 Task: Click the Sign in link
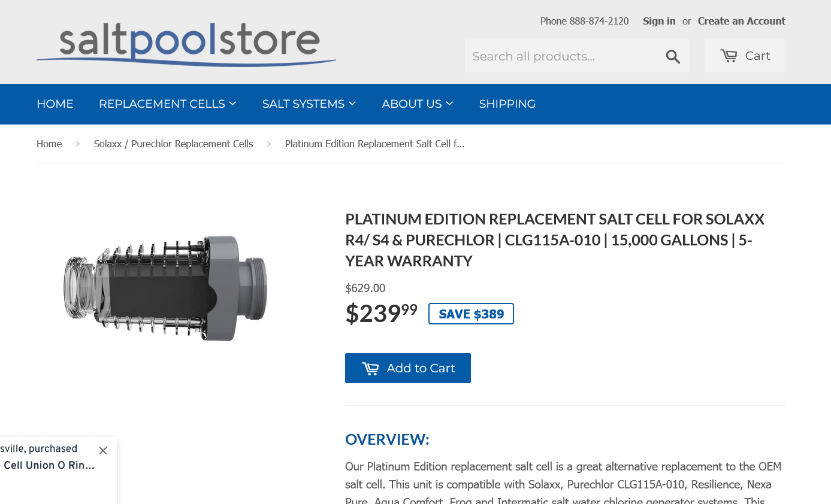(x=659, y=21)
